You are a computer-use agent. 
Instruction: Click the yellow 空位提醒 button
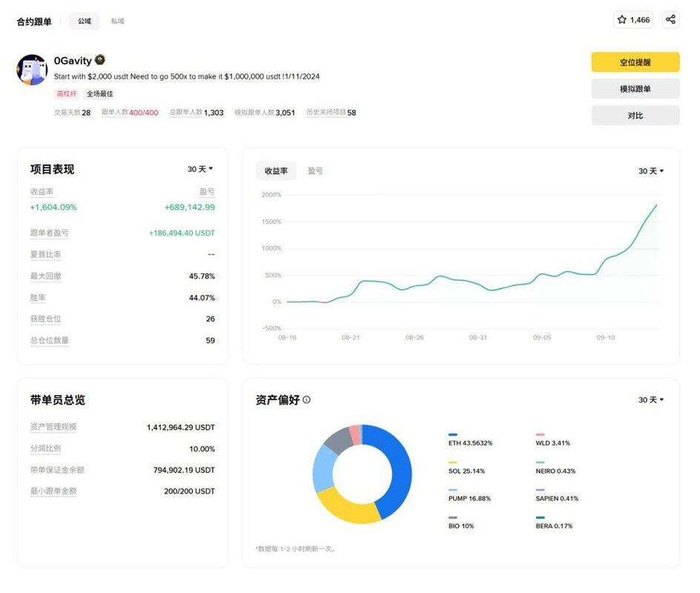635,62
